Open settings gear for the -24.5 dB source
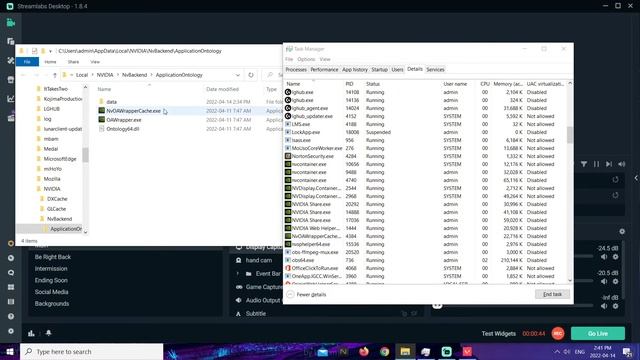This screenshot has width=640, height=360. point(616,257)
